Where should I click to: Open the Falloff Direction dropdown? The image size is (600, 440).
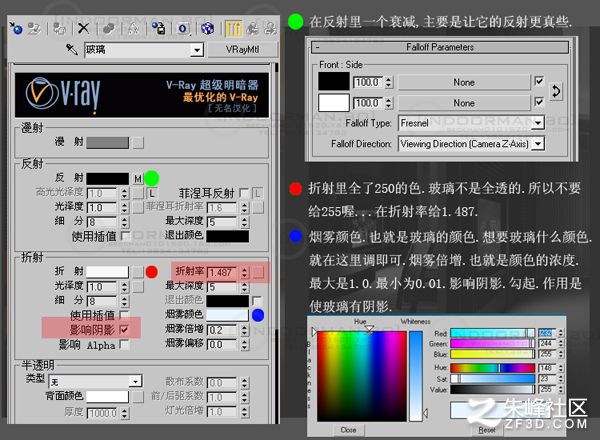click(539, 144)
